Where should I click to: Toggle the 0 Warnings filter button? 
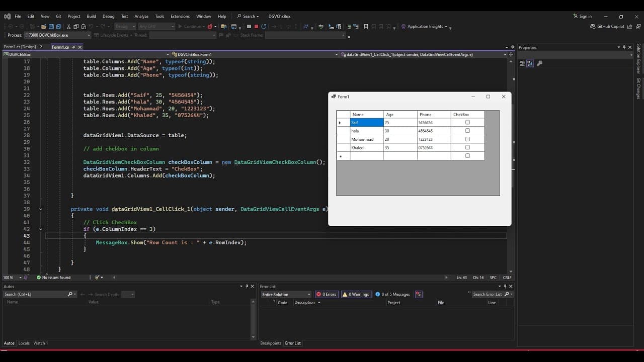356,294
